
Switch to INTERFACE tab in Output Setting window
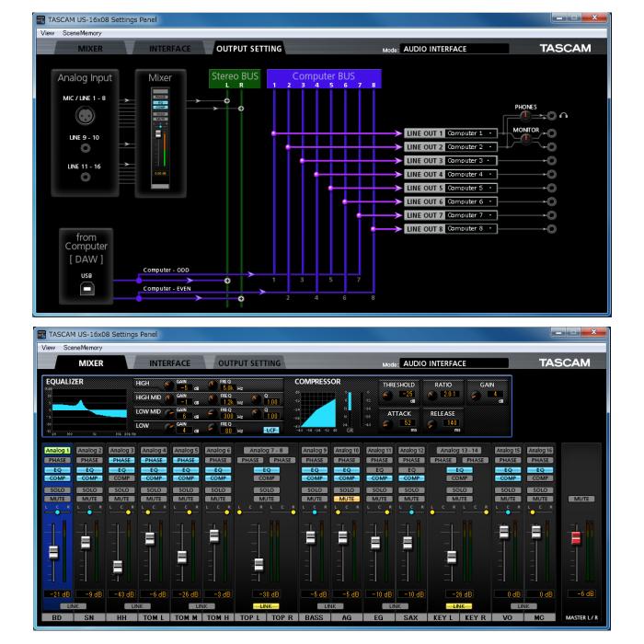pyautogui.click(x=170, y=49)
